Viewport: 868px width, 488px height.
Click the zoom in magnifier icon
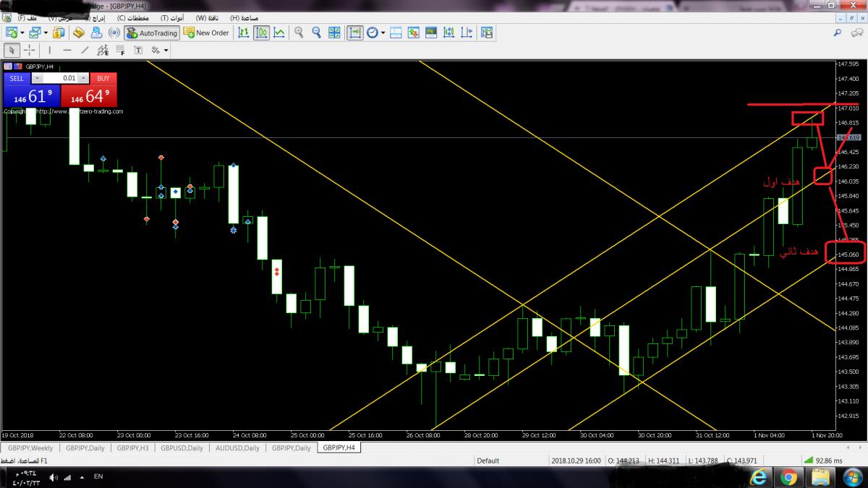[299, 33]
